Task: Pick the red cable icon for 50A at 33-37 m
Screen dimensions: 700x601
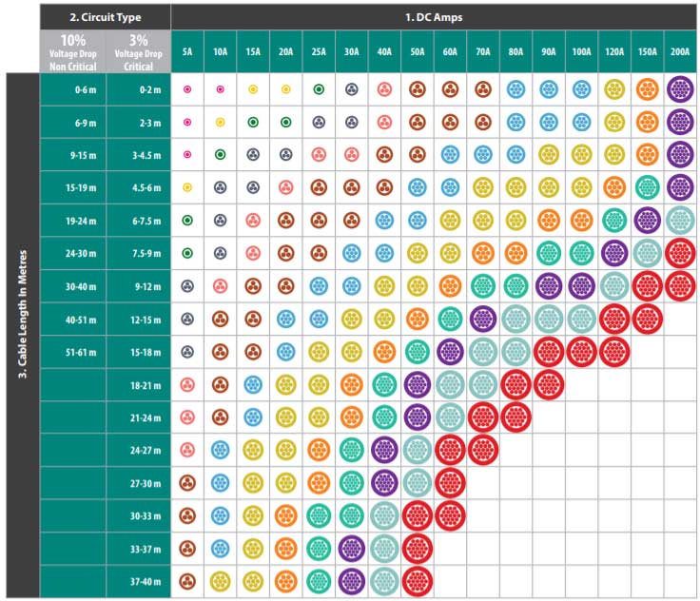Action: [x=418, y=549]
